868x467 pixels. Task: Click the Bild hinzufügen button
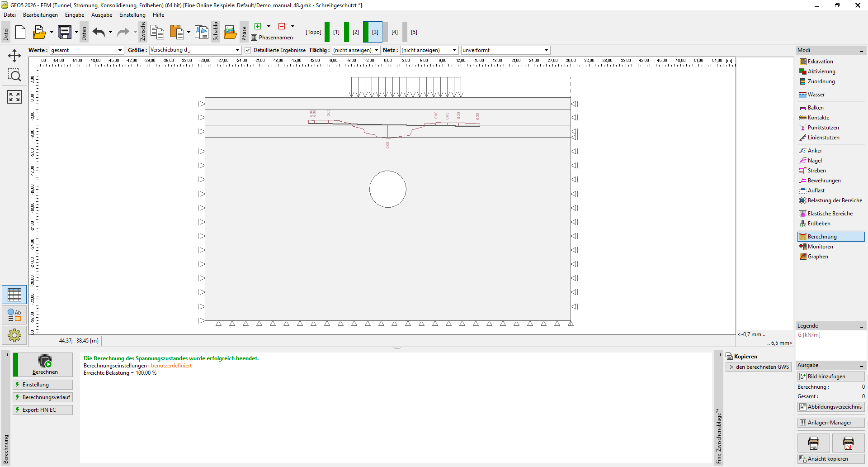point(831,376)
